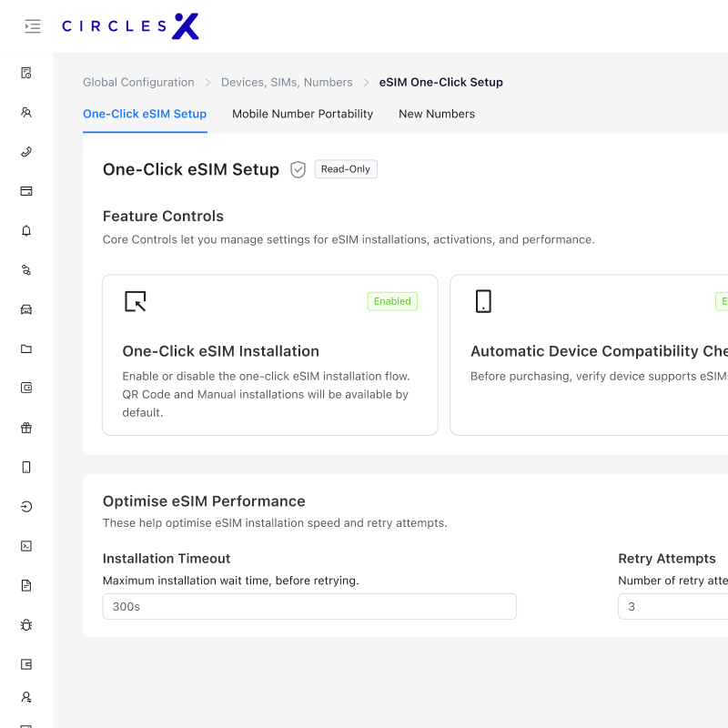Image resolution: width=728 pixels, height=728 pixels.
Task: Switch to One-Click eSIM Setup tab
Action: (145, 115)
